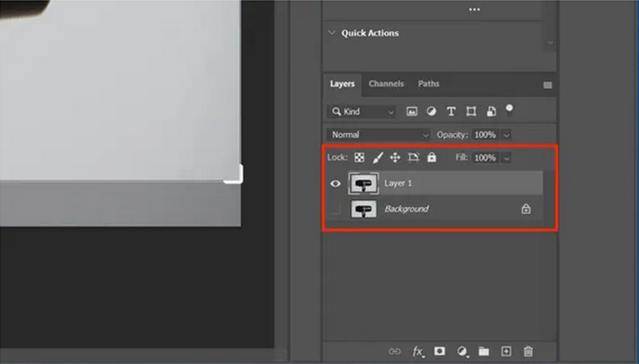Show the Background layer visibility box
The image size is (639, 364).
pyautogui.click(x=336, y=209)
